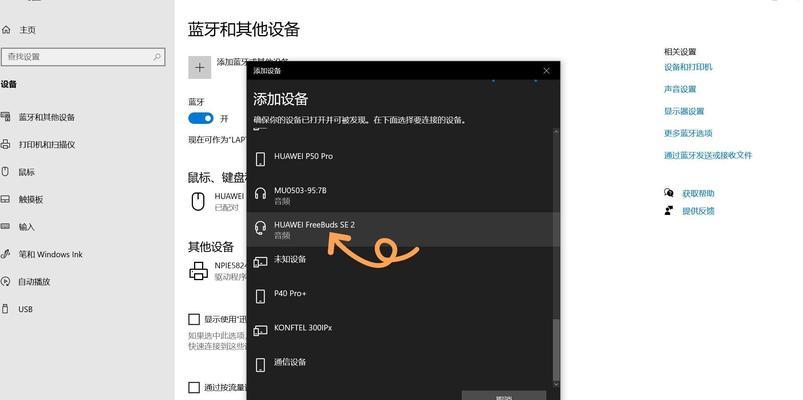
Task: Select the 触摸板 sidebar icon
Action: [6, 199]
